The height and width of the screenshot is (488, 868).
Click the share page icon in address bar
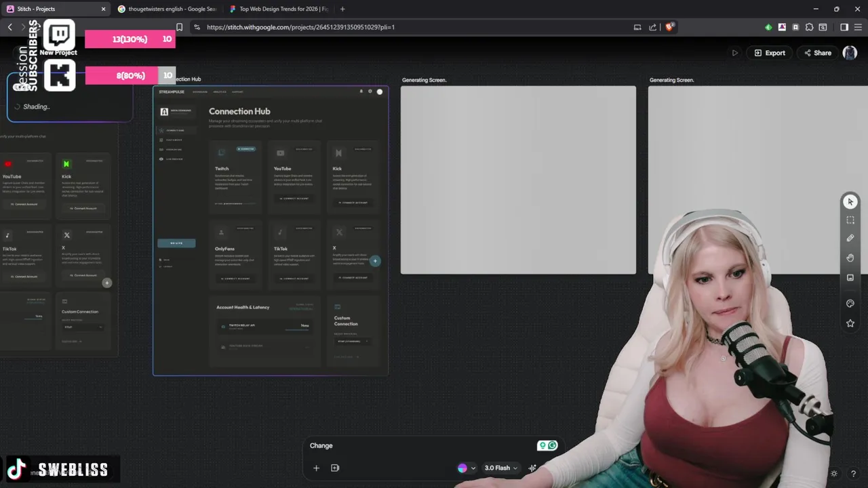[x=652, y=27]
